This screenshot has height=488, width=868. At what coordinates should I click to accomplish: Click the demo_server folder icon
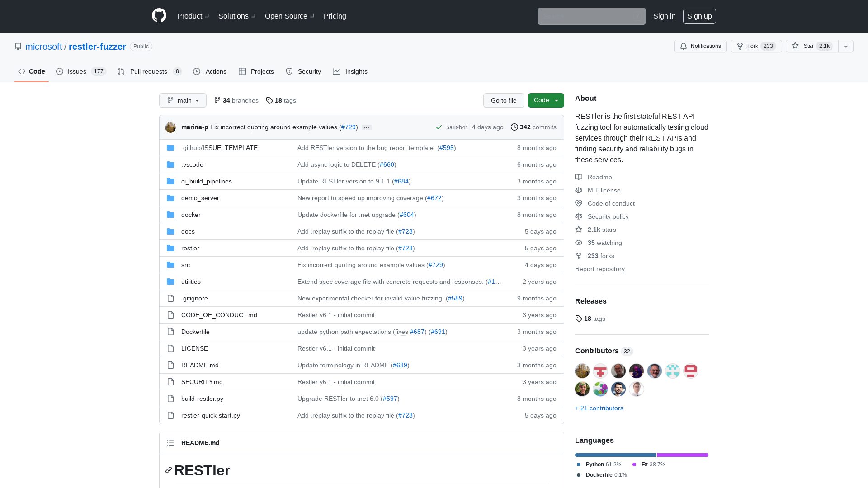pyautogui.click(x=170, y=198)
